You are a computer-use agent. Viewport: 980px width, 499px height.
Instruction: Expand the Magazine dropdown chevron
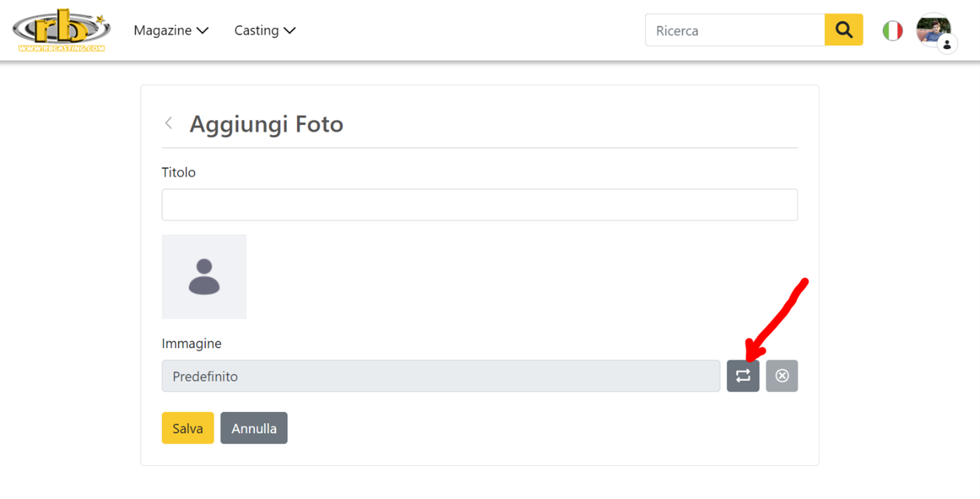click(x=202, y=31)
